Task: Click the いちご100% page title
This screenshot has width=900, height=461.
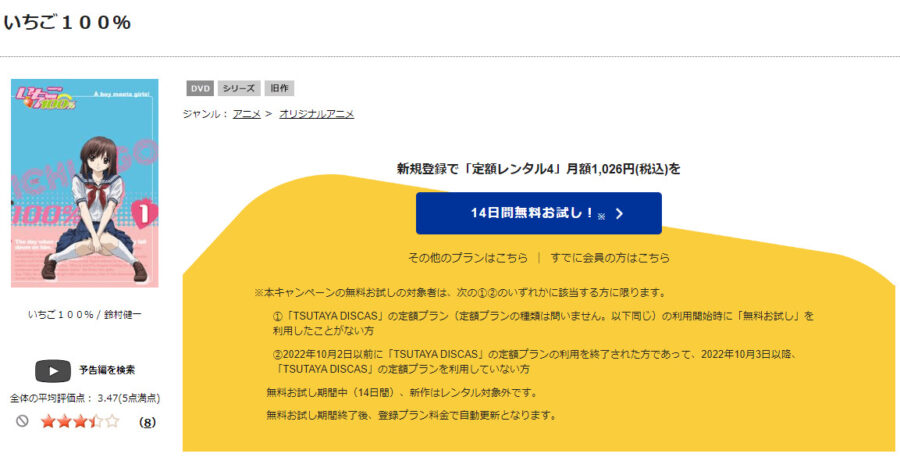Action: (68, 22)
